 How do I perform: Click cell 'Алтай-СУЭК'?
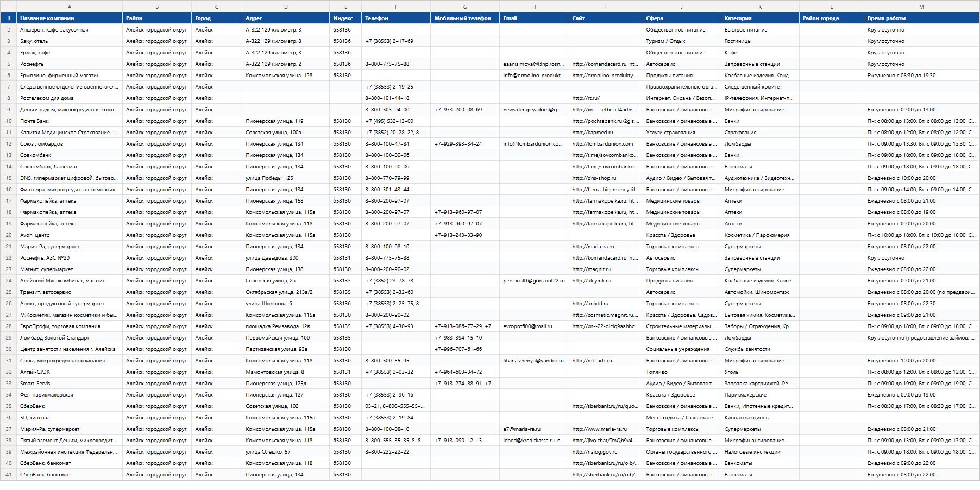pos(70,372)
